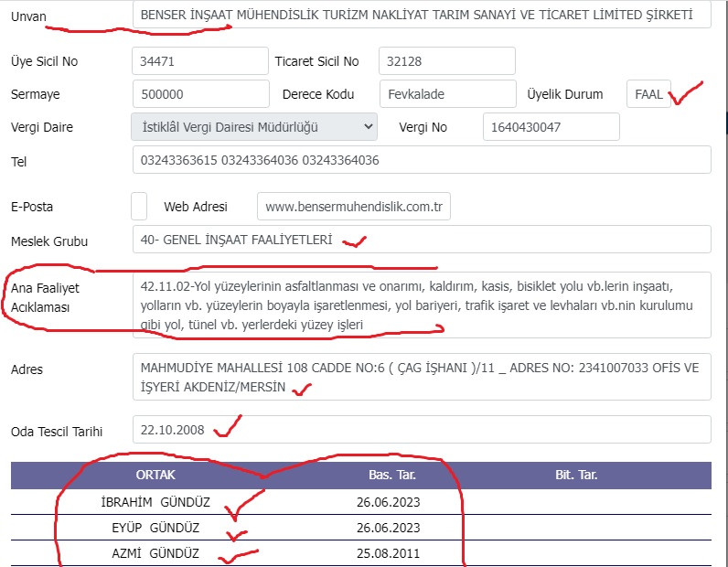Click the Vergi No label
728x567 pixels.
click(423, 127)
